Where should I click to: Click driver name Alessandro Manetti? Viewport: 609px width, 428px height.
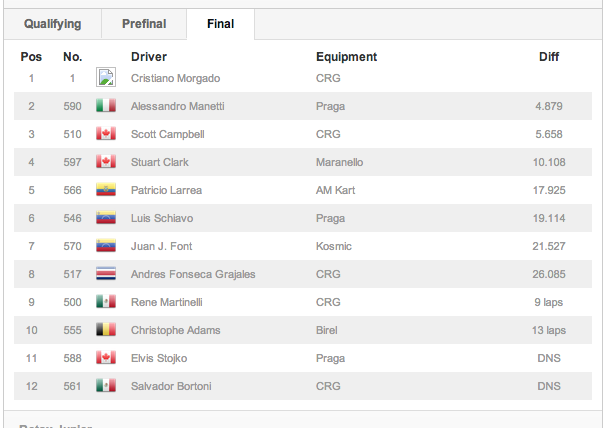click(x=178, y=106)
